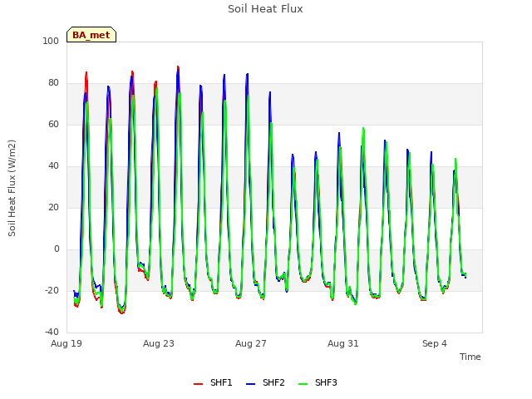
Task: Click the BA_met annotation label
Action: coord(91,35)
